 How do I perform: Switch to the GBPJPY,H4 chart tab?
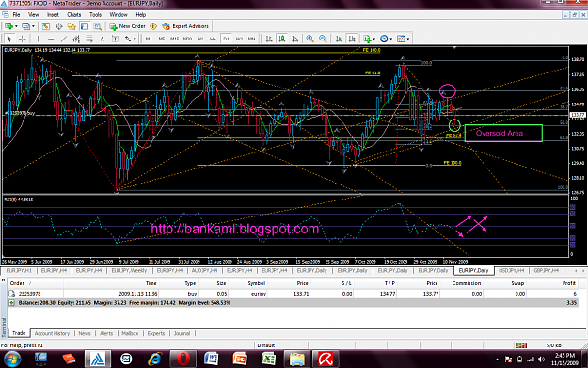coord(546,270)
